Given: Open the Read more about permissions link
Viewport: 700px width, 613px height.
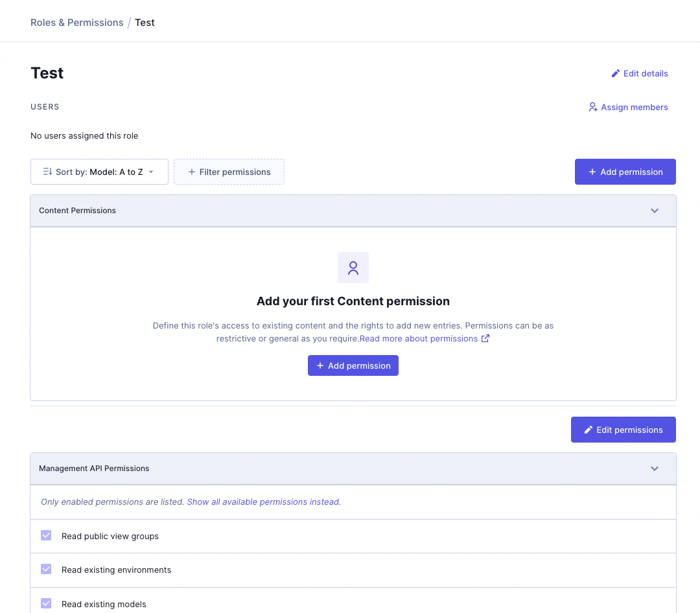Looking at the screenshot, I should (419, 338).
